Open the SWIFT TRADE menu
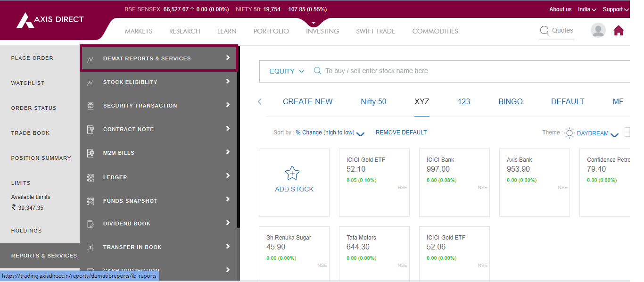 pos(376,31)
